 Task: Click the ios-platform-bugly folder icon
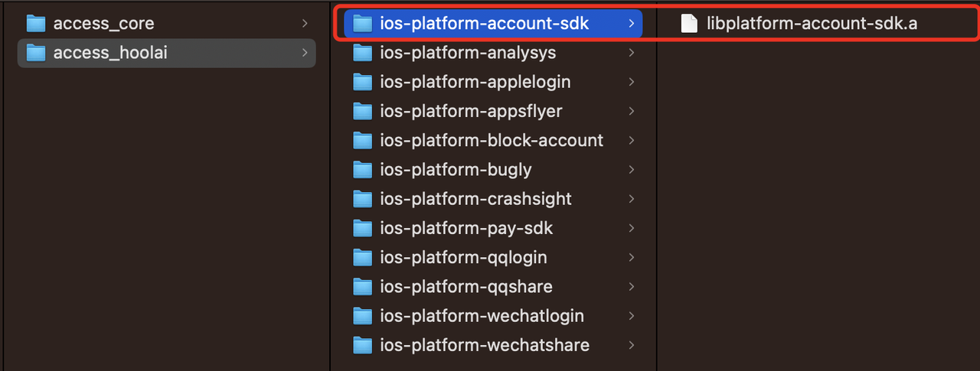pyautogui.click(x=362, y=170)
